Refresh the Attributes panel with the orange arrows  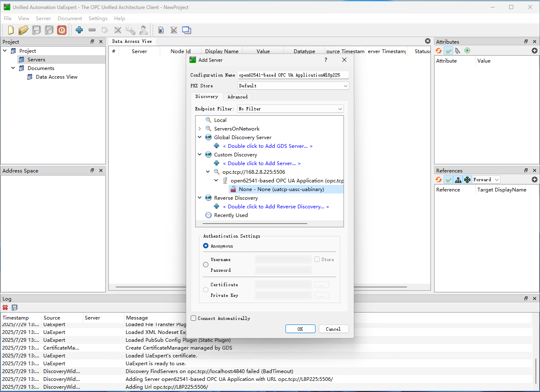(439, 51)
